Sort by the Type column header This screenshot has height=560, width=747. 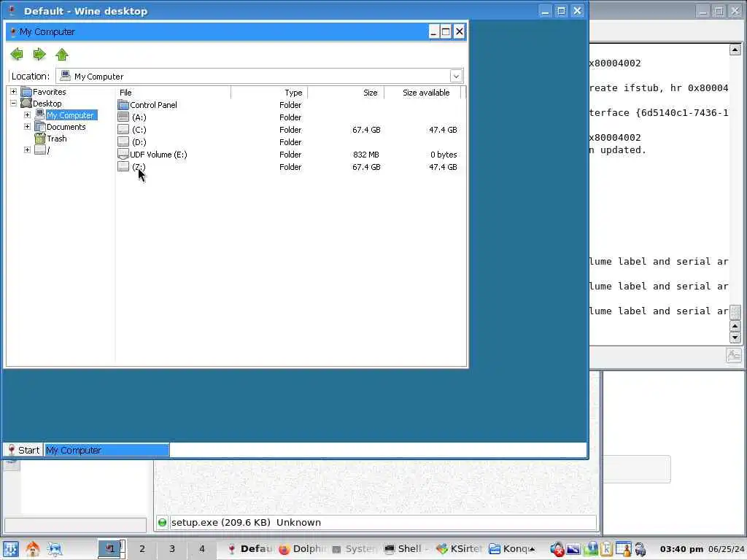pos(269,93)
